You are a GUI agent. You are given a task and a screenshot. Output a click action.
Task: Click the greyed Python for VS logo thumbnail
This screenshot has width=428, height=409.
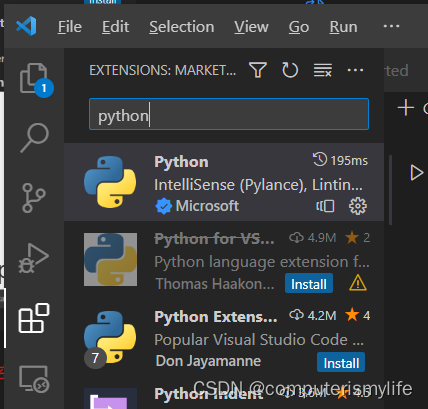point(110,259)
